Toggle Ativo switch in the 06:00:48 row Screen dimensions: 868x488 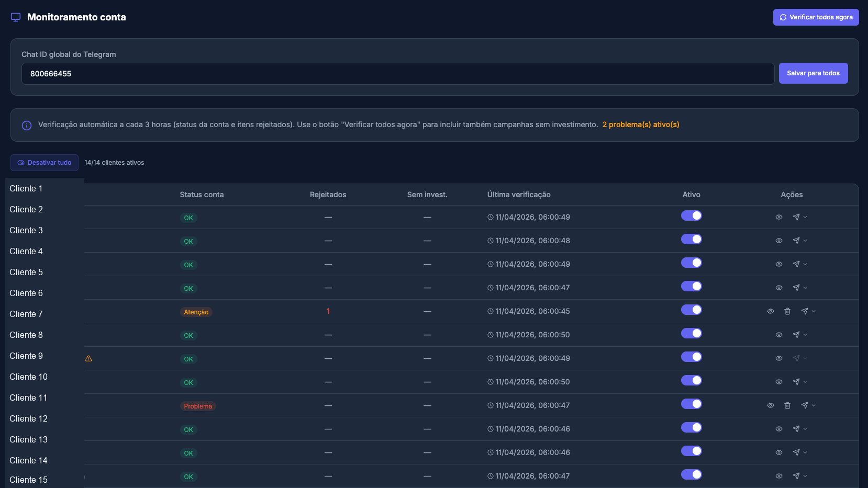692,239
